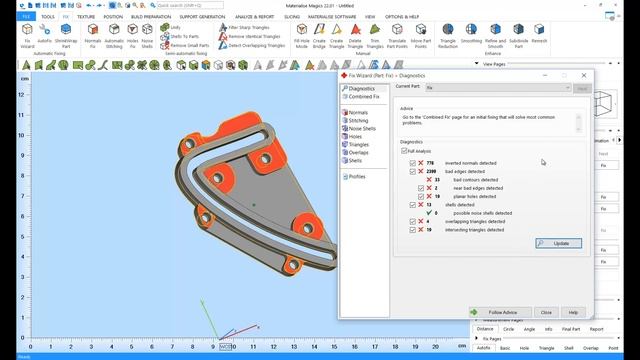Select the Noise Shells tool
Image resolution: width=640 pixels, height=360 pixels.
click(x=147, y=36)
